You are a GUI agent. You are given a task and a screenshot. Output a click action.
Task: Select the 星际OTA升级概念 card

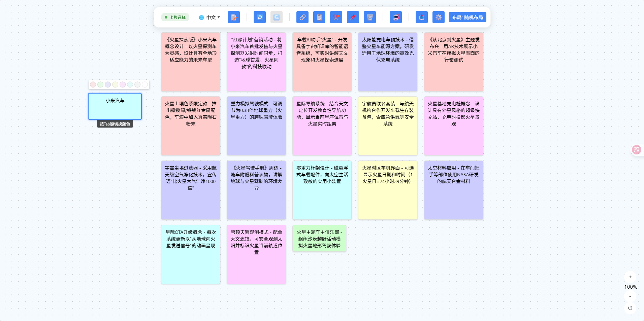click(191, 254)
